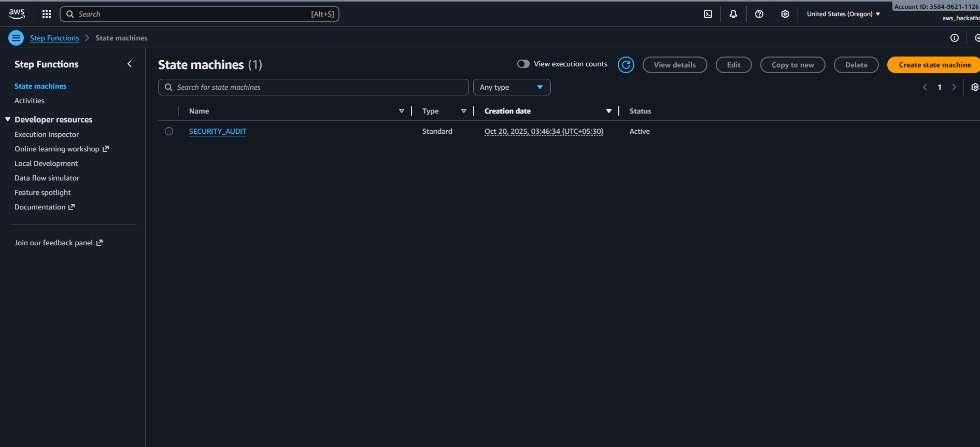Click the Edit button
This screenshot has width=980, height=447.
(x=734, y=65)
